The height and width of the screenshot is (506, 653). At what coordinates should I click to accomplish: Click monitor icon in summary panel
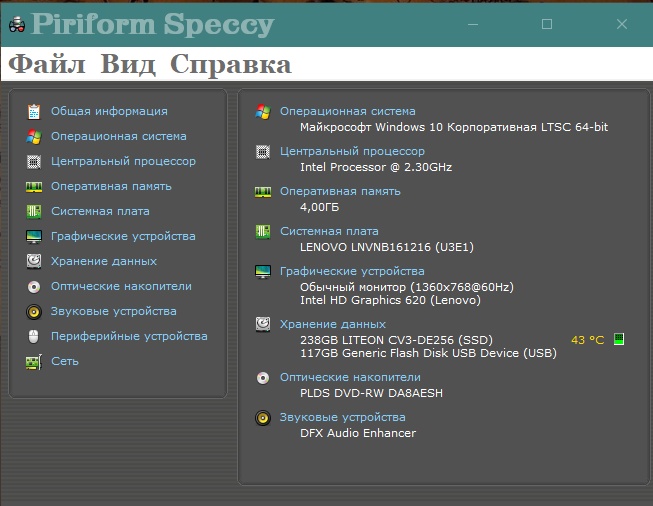click(x=263, y=272)
